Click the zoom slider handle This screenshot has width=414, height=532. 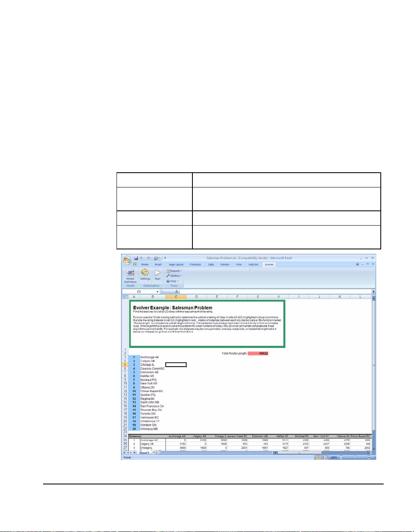click(355, 457)
